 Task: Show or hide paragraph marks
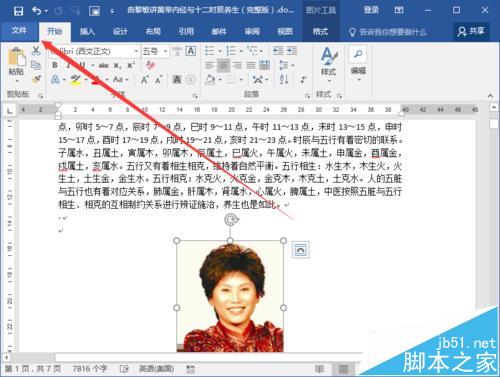point(304,79)
